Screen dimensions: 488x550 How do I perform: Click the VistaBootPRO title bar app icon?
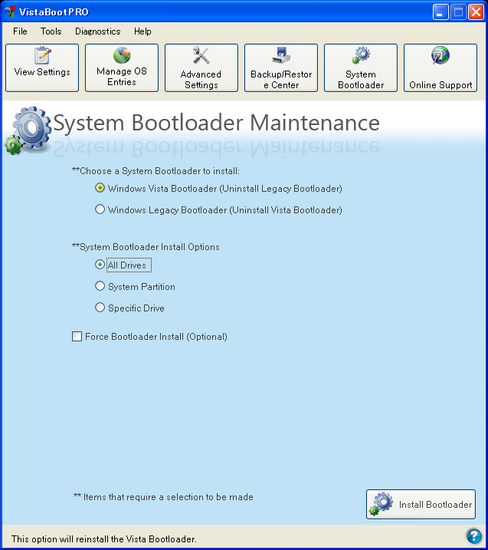pyautogui.click(x=10, y=12)
